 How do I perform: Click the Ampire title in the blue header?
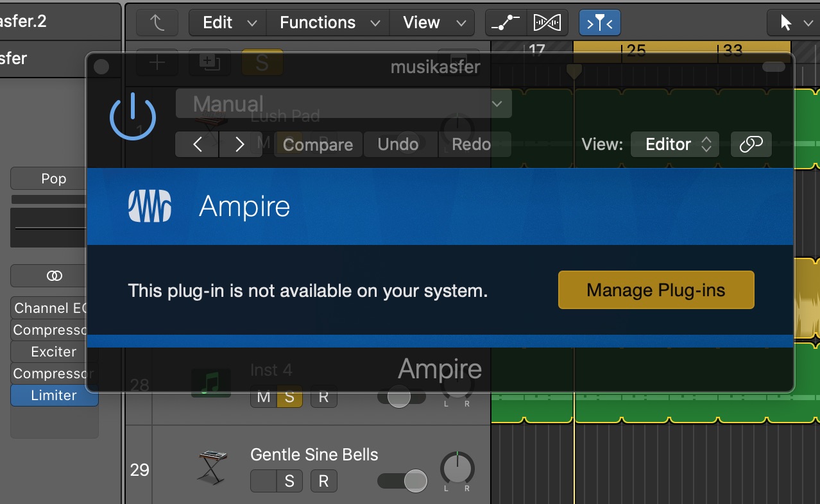(x=244, y=206)
